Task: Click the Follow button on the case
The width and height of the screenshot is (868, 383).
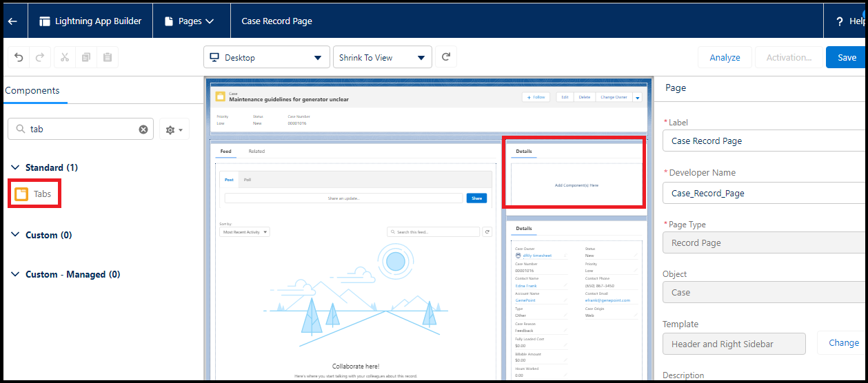Action: (x=536, y=97)
